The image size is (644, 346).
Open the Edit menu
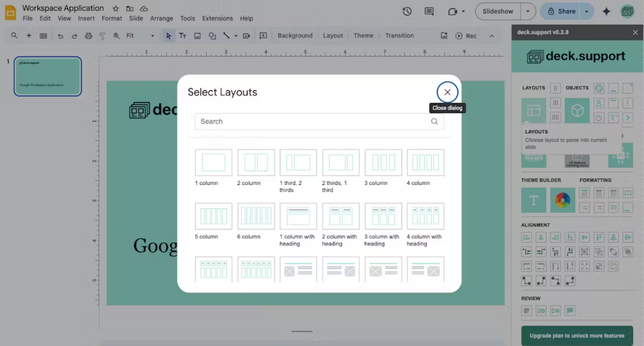coord(45,19)
